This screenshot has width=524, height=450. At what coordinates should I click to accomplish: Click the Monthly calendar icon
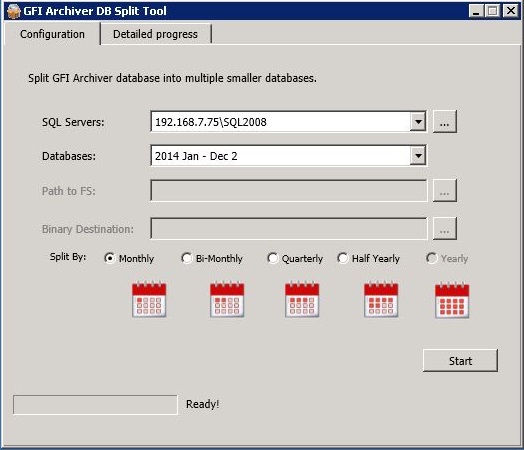coord(149,299)
